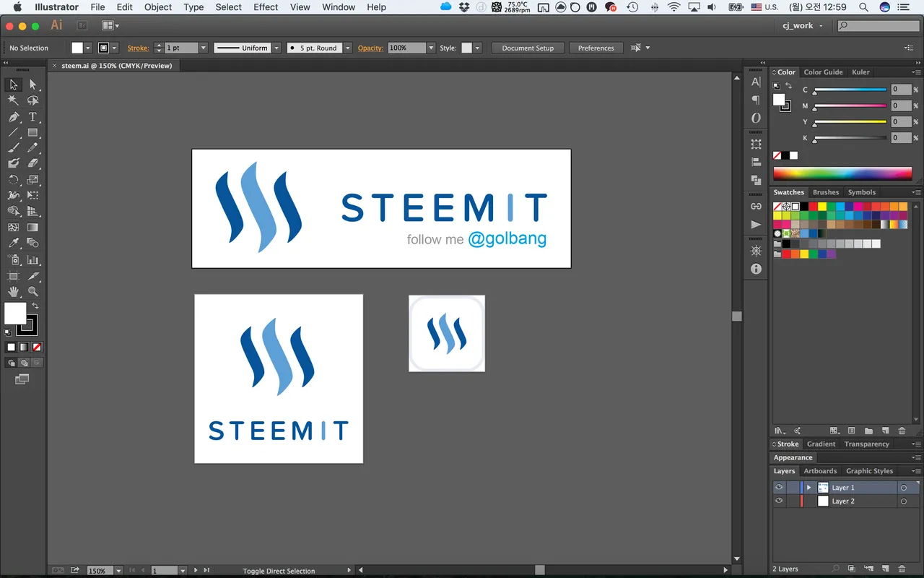Image resolution: width=924 pixels, height=578 pixels.
Task: Click the Cyan slider track
Action: 850,90
